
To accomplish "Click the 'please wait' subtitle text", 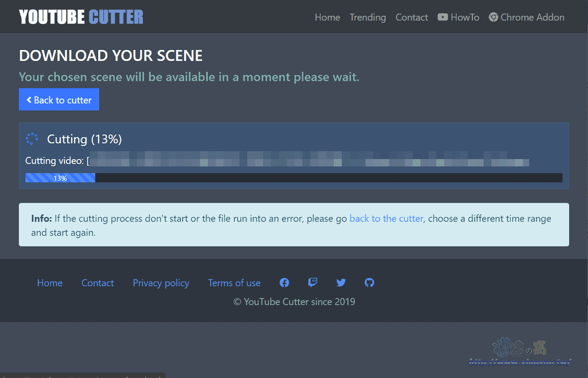I will point(189,77).
